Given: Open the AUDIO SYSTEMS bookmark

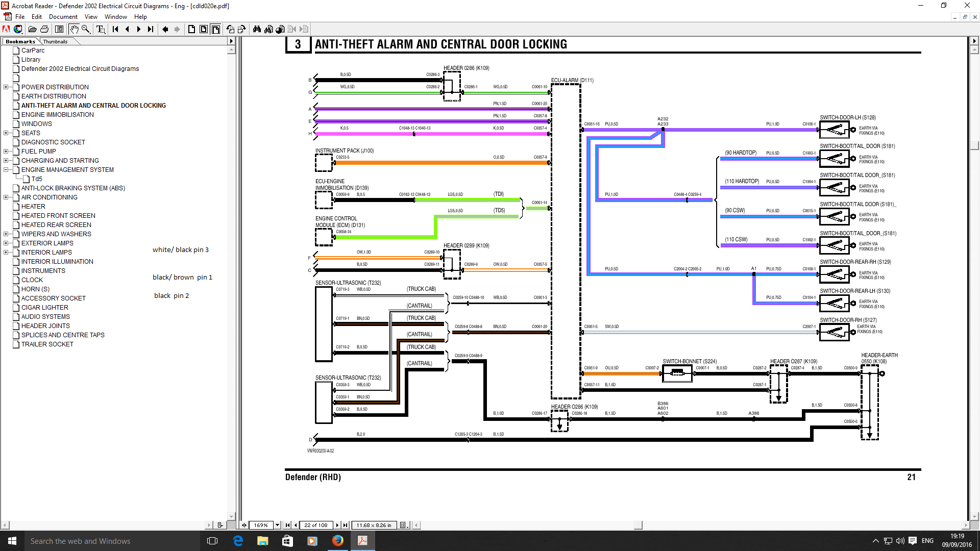Looking at the screenshot, I should point(45,317).
